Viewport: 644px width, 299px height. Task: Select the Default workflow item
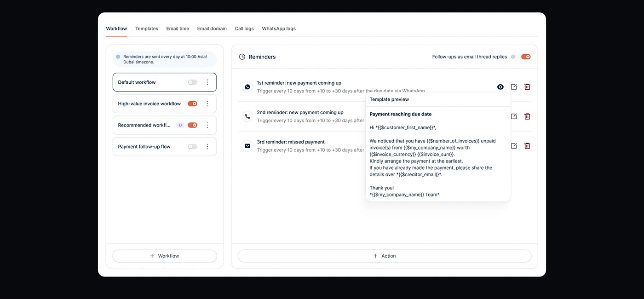point(165,82)
